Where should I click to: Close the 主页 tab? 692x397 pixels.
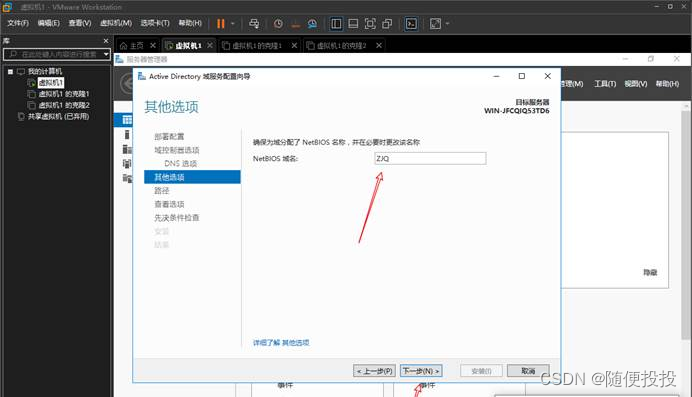pos(153,45)
